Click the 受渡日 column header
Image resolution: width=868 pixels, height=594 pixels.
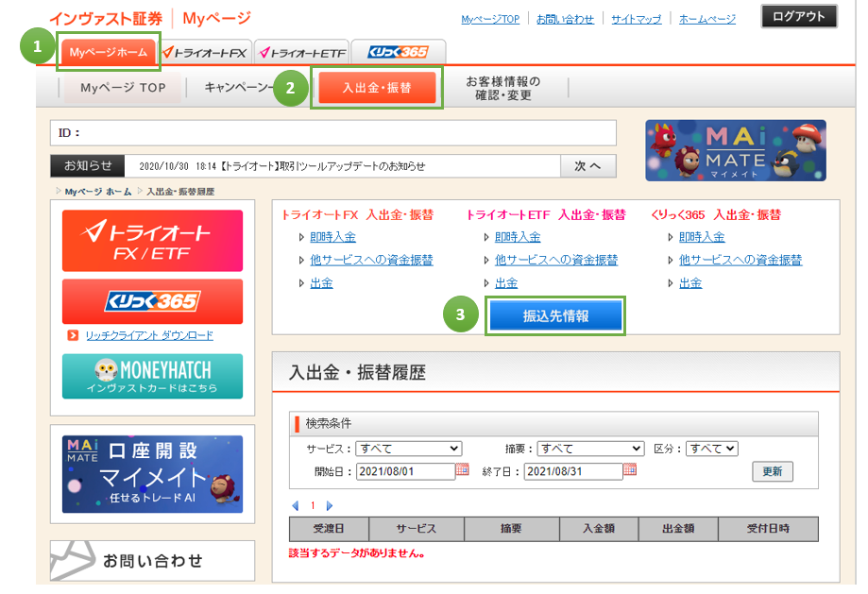click(329, 529)
